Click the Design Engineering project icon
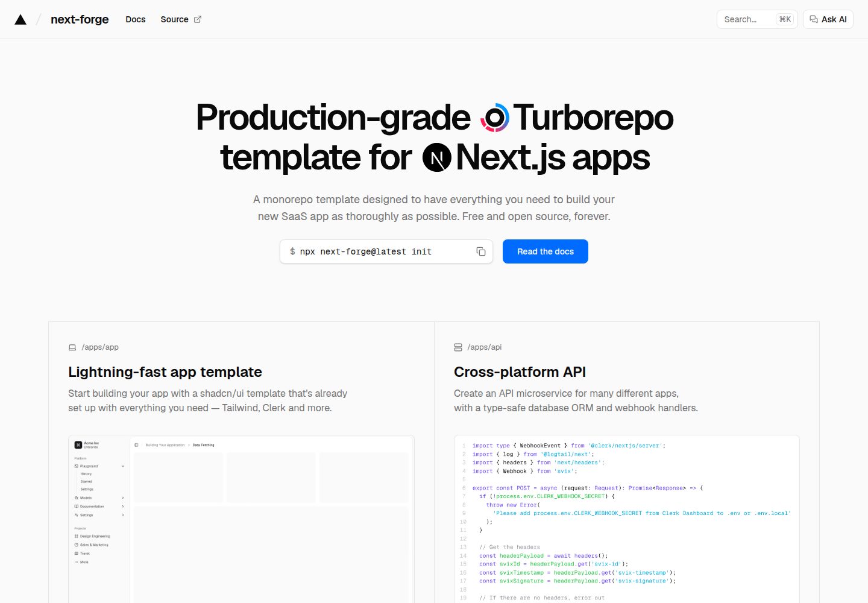This screenshot has width=868, height=603. pyautogui.click(x=77, y=536)
